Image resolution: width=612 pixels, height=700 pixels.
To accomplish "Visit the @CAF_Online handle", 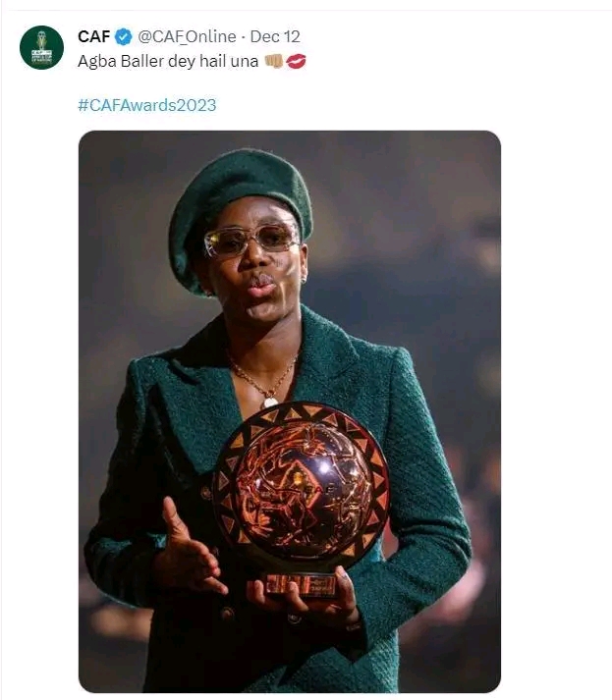I will tap(187, 37).
